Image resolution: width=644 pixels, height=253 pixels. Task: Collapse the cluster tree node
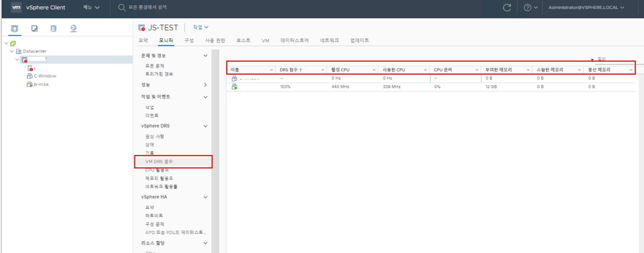click(x=17, y=60)
